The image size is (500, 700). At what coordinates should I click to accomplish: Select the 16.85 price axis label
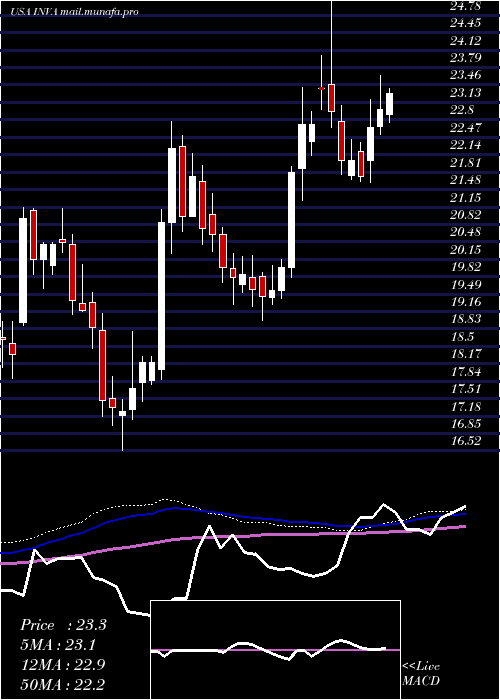point(466,423)
